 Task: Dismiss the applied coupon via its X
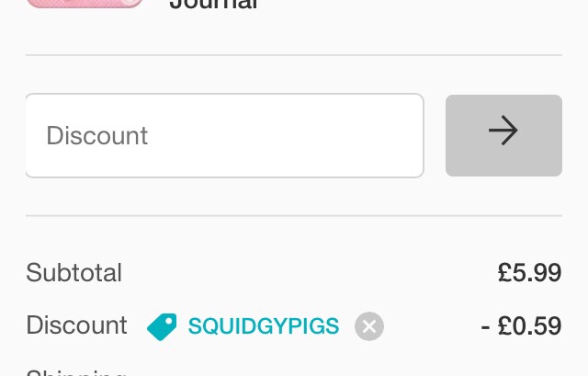(x=369, y=326)
